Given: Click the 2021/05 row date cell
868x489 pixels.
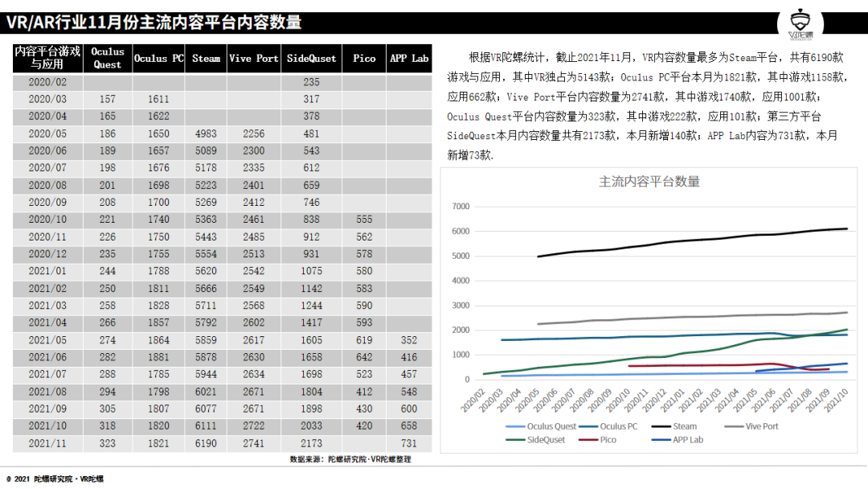Looking at the screenshot, I should pos(47,340).
